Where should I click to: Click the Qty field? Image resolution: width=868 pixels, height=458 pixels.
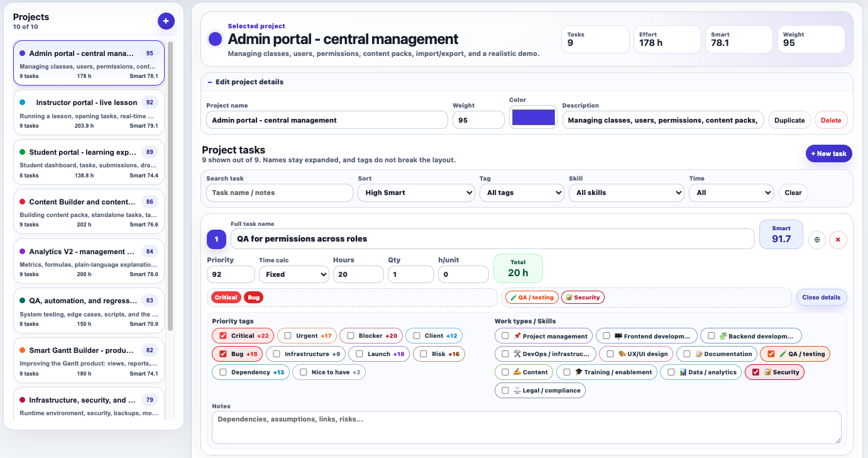[x=411, y=274]
